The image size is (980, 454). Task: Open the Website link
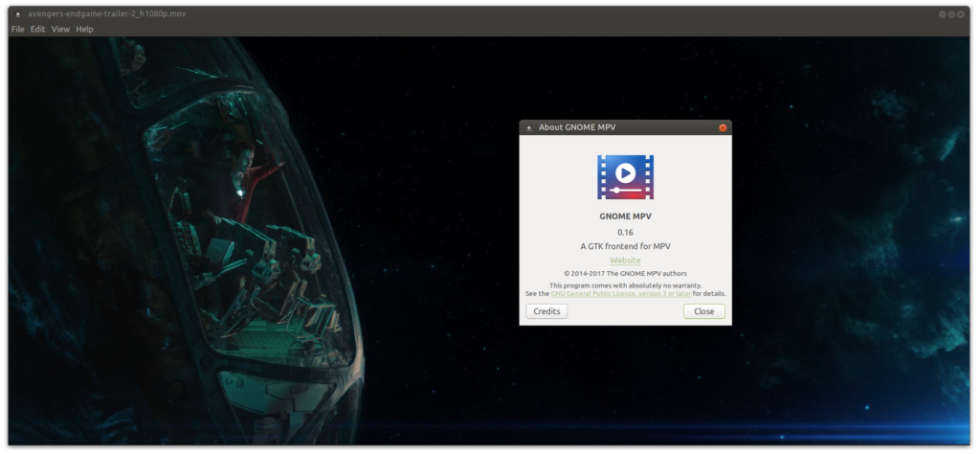(625, 261)
